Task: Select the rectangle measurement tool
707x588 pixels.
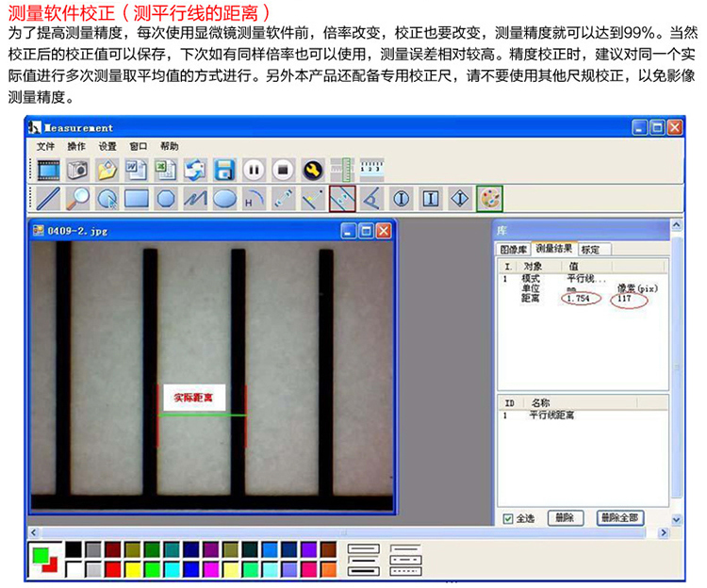Action: (x=137, y=198)
